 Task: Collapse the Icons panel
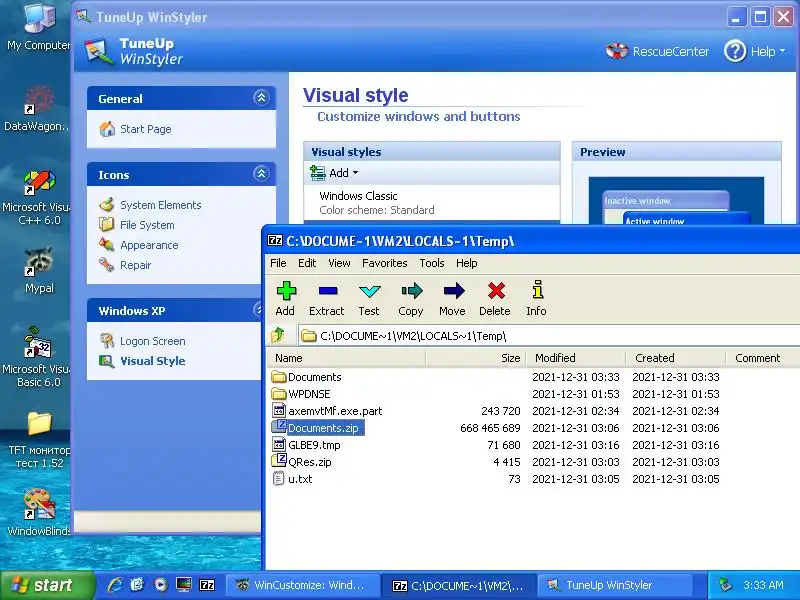[261, 174]
